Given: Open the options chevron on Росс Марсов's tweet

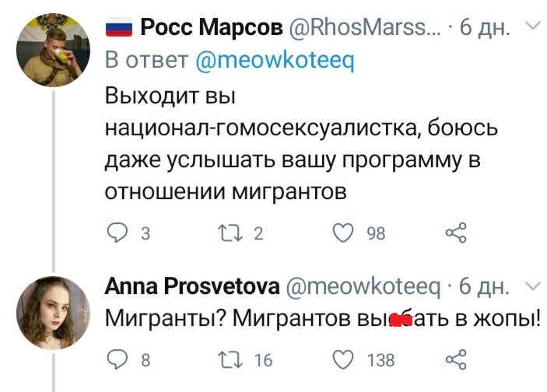Looking at the screenshot, I should pyautogui.click(x=532, y=29).
